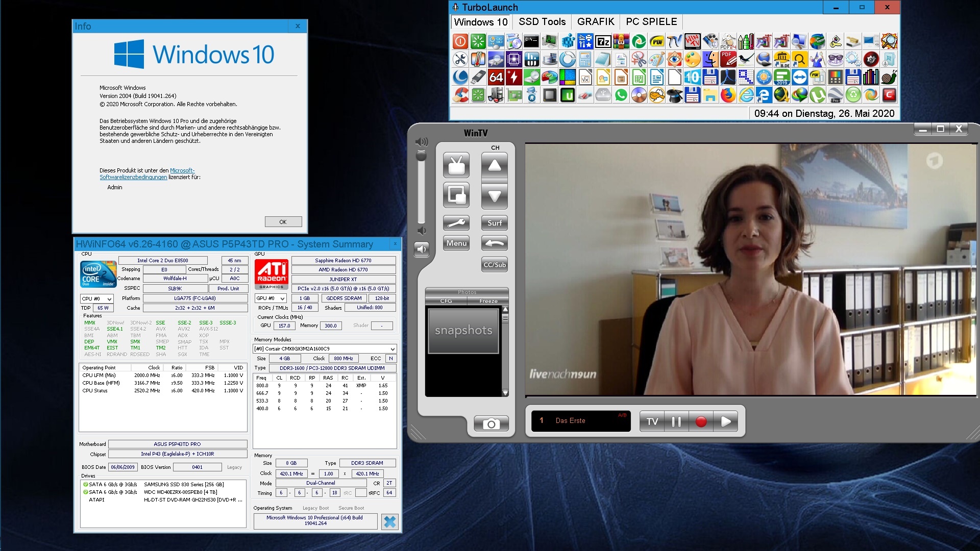Open WinTV settings wrench icon

pyautogui.click(x=456, y=223)
